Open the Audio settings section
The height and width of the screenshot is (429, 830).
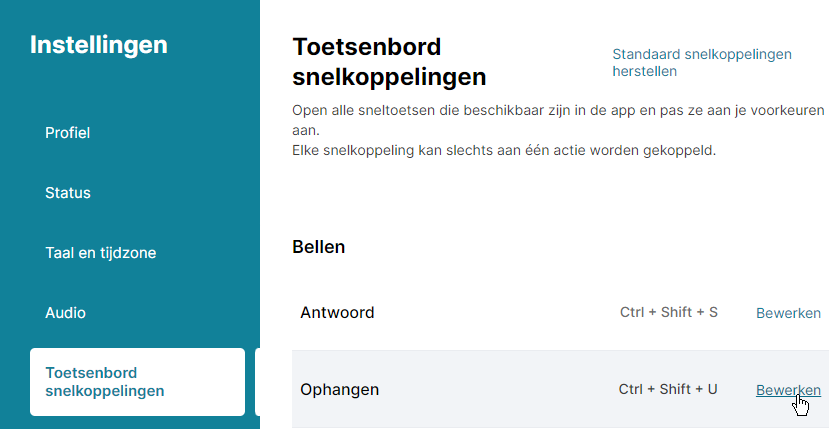tap(65, 313)
